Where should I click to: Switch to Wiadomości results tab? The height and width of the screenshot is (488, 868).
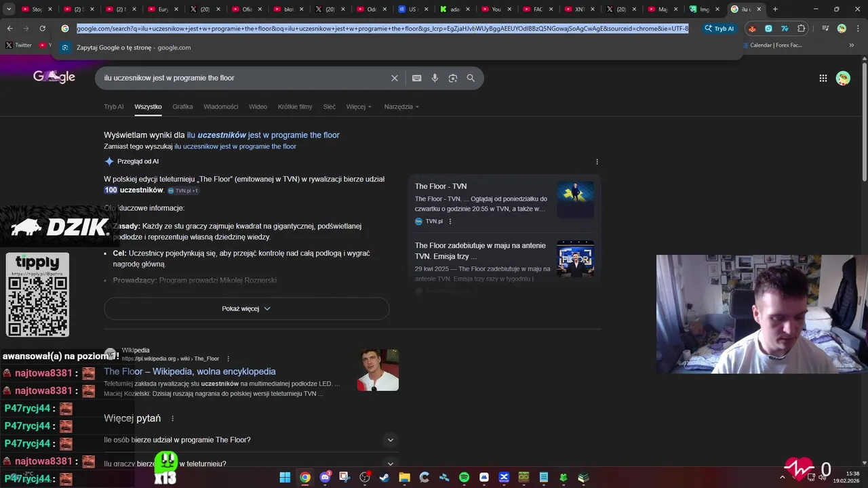point(220,106)
